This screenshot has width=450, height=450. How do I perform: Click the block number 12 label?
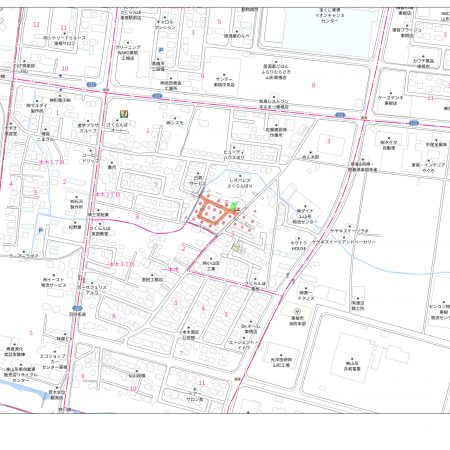pyautogui.click(x=36, y=24)
